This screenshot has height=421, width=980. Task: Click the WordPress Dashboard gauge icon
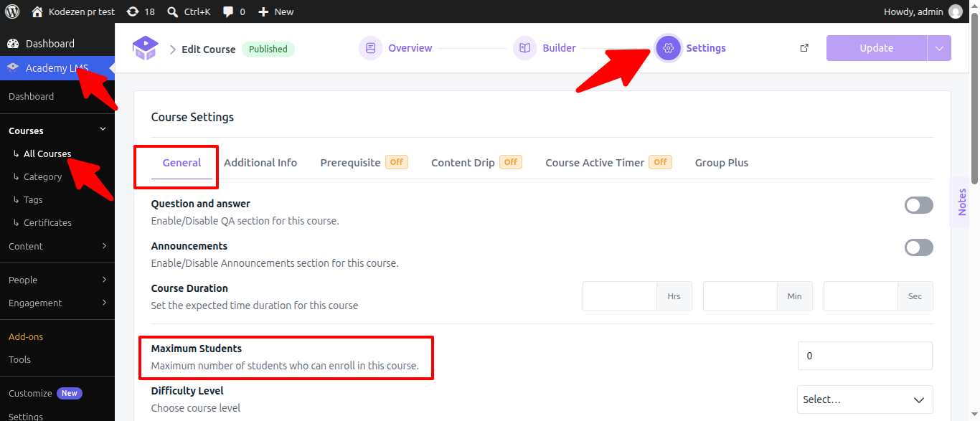[13, 44]
